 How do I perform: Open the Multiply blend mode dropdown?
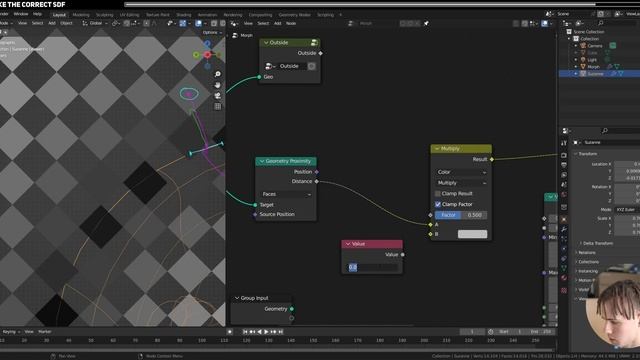[461, 183]
